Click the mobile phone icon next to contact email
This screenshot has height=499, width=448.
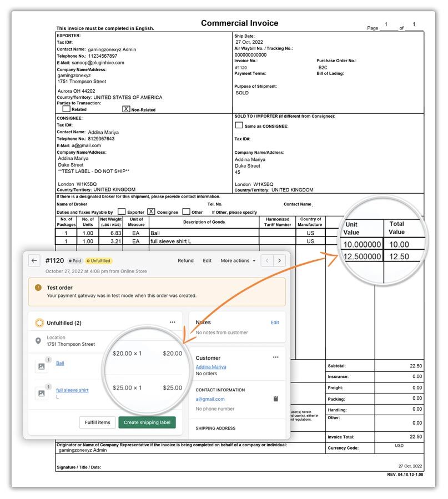(x=275, y=399)
